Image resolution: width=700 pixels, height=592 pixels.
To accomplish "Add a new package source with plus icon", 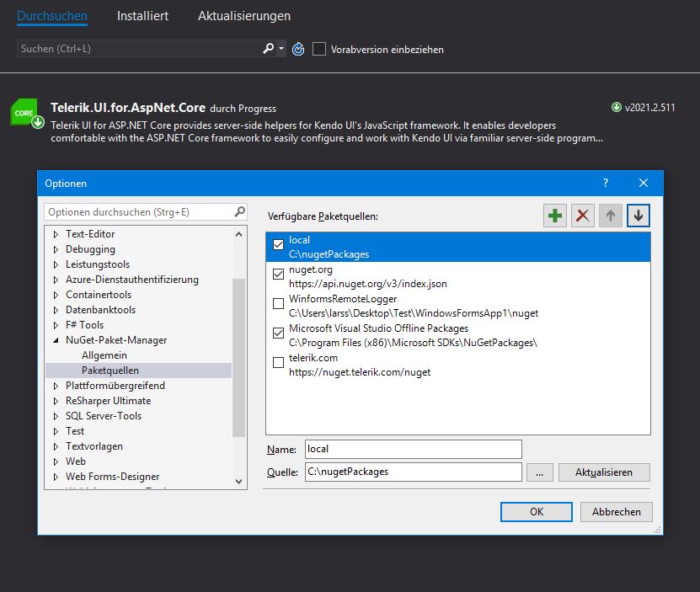I will (x=555, y=216).
